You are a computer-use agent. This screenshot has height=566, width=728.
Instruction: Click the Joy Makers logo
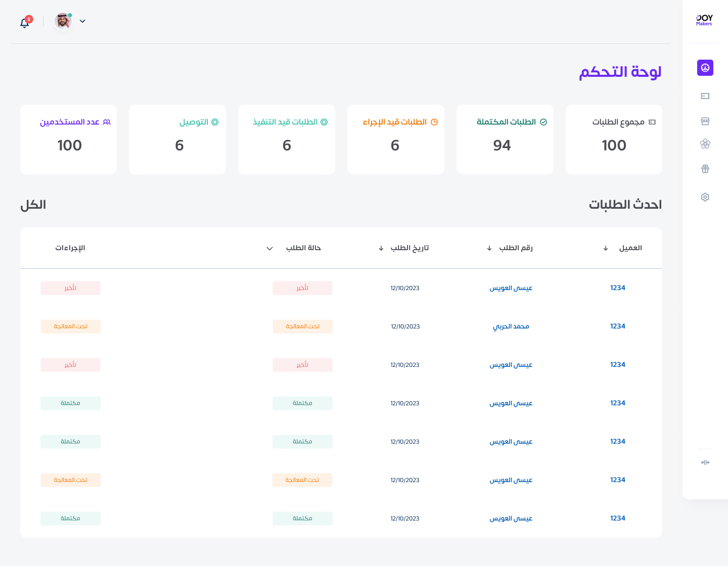[x=704, y=20]
